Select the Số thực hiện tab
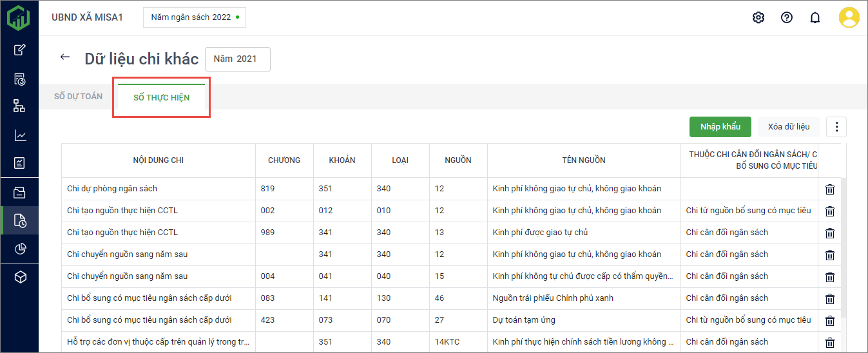The image size is (868, 353). click(161, 98)
